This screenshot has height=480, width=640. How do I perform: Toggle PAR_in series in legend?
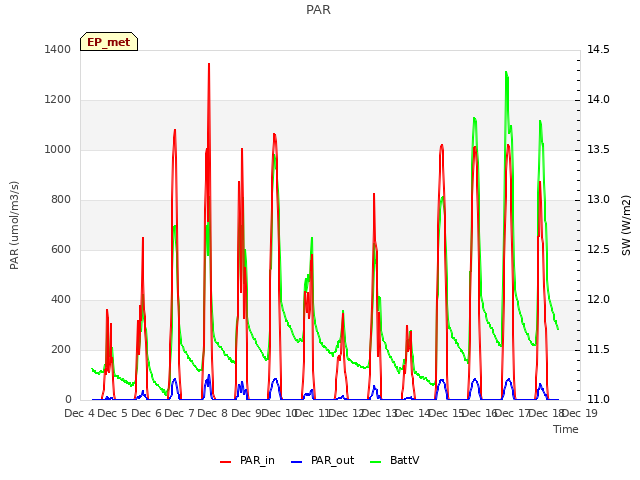point(257,460)
